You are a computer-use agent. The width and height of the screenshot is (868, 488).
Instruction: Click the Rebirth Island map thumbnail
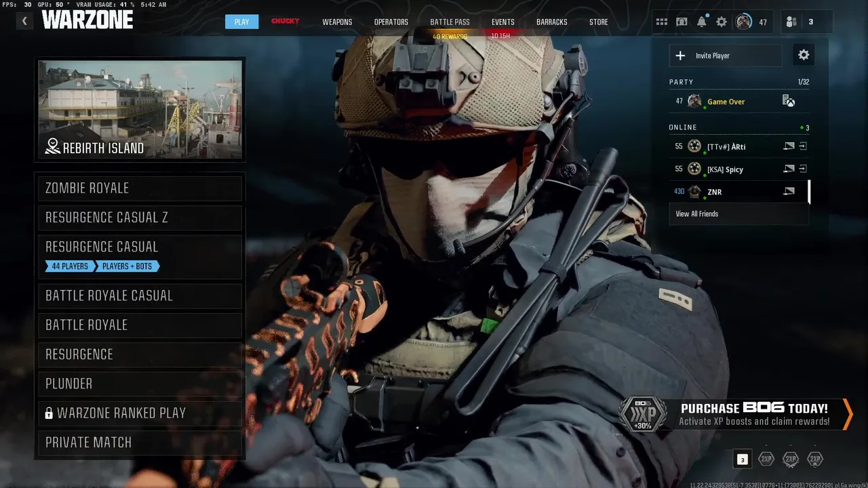pyautogui.click(x=140, y=109)
